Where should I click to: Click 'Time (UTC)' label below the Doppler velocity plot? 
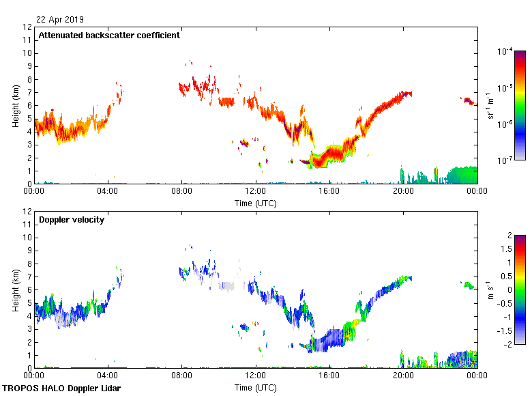pyautogui.click(x=255, y=387)
